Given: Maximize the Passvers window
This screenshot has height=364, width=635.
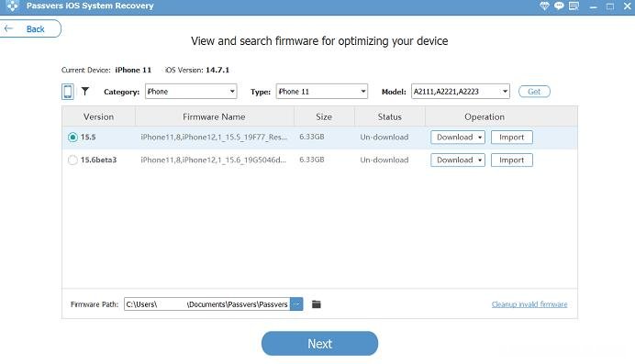Looking at the screenshot, I should [x=610, y=6].
